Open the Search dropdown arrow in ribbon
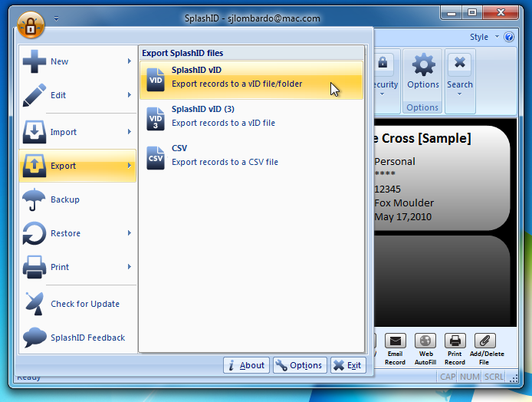The image size is (532, 402). (459, 94)
